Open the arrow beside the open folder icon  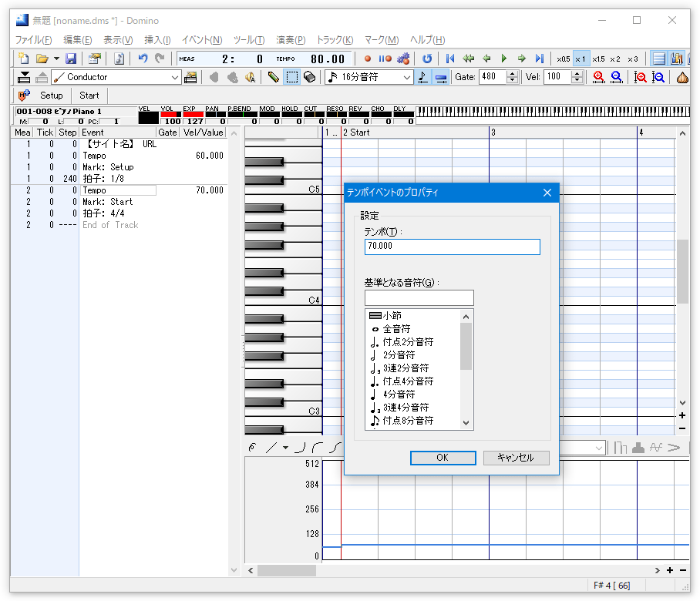click(x=56, y=59)
